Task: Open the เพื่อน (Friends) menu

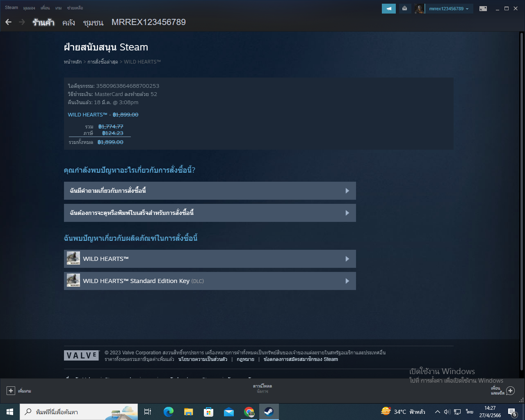Action: pyautogui.click(x=45, y=8)
